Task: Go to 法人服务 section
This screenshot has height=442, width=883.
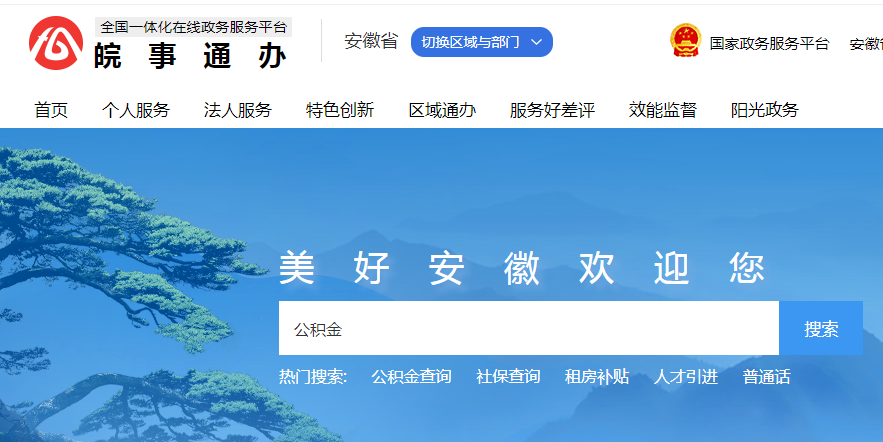Action: coord(238,110)
